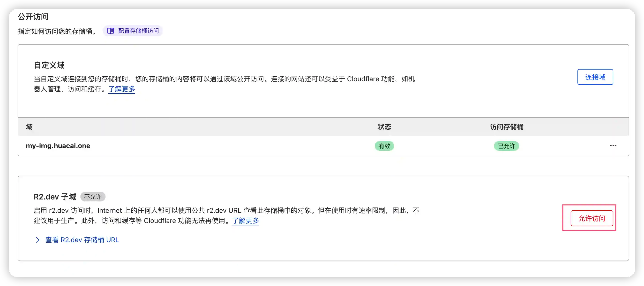Select the 访问存储桶 column header

[x=507, y=127]
